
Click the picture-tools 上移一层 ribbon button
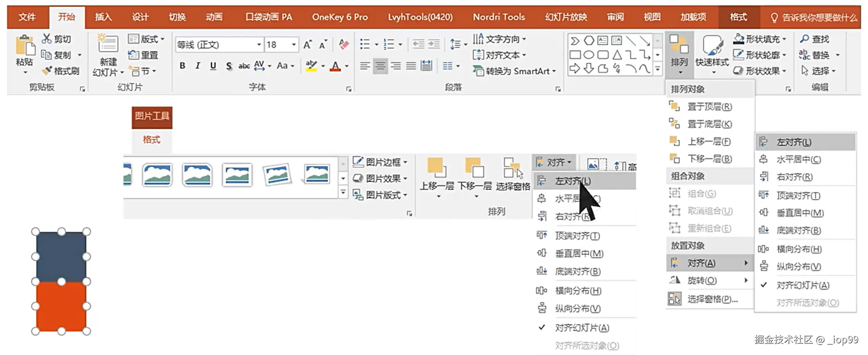click(x=437, y=177)
